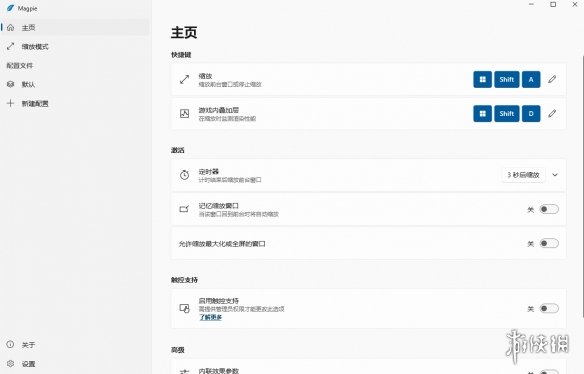
Task: Click the stopwatch icon in the 定时器 card
Action: (x=184, y=175)
